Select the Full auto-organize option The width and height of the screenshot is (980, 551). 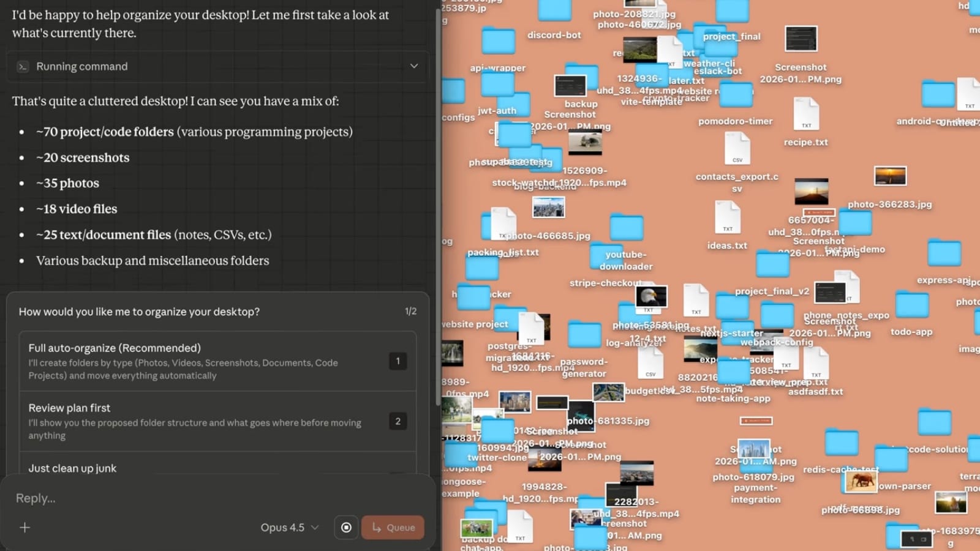click(217, 361)
